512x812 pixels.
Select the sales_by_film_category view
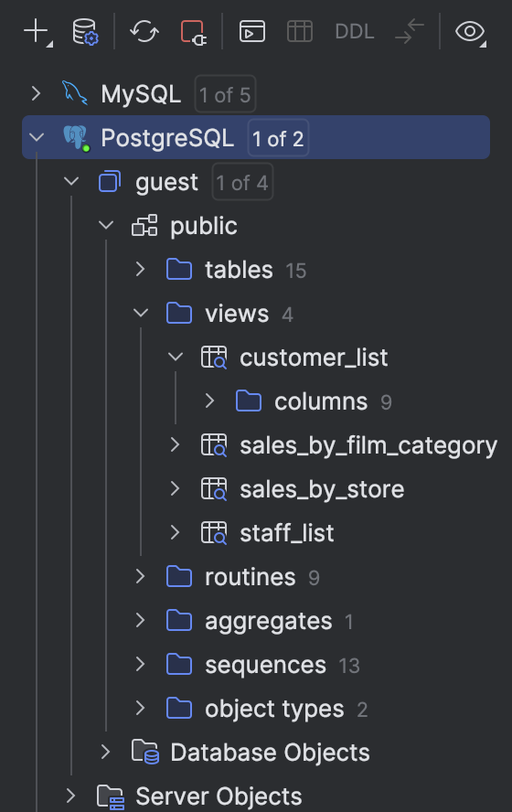(x=350, y=445)
